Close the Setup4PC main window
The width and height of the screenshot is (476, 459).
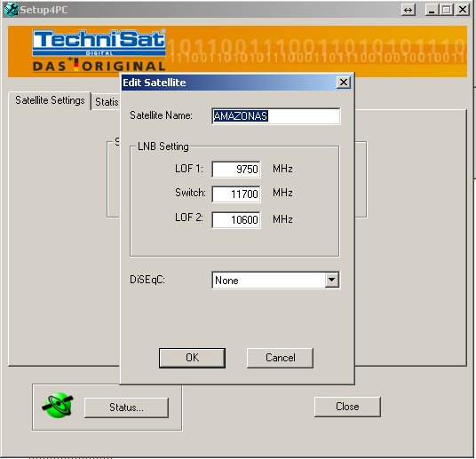[x=463, y=10]
